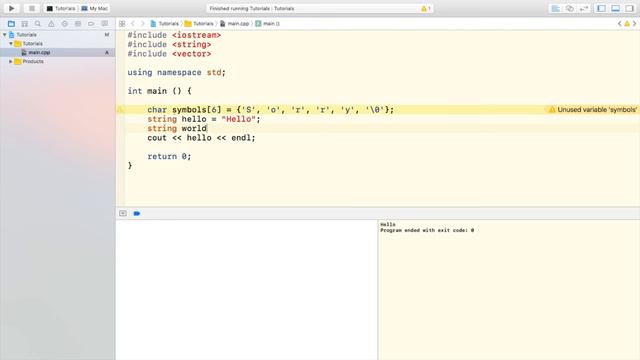Click the 'Hello' console output line

tap(388, 224)
